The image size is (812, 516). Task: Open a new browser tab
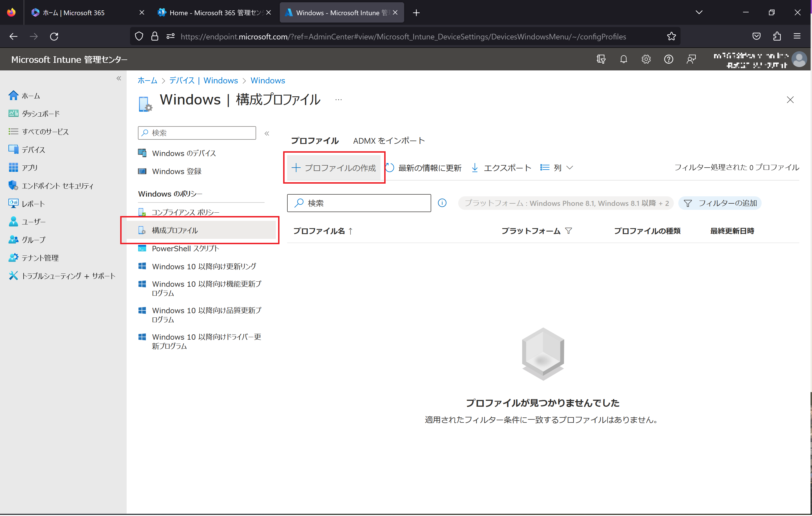[x=416, y=12]
